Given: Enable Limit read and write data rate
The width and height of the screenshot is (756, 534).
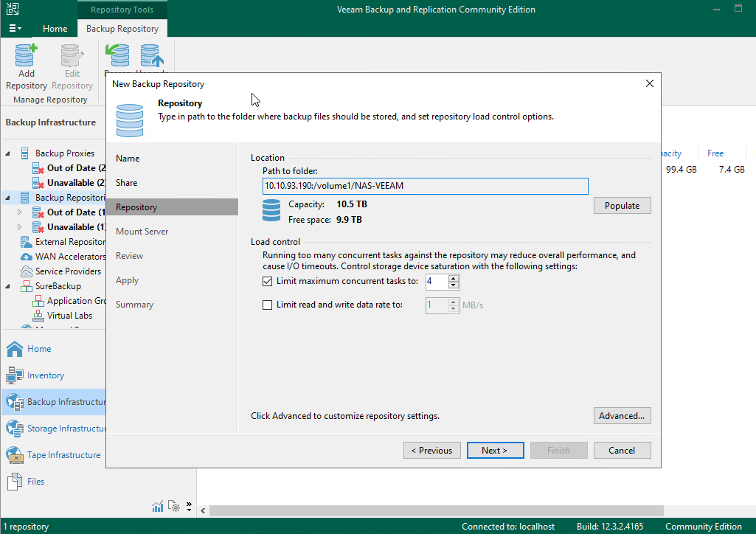Looking at the screenshot, I should point(268,305).
